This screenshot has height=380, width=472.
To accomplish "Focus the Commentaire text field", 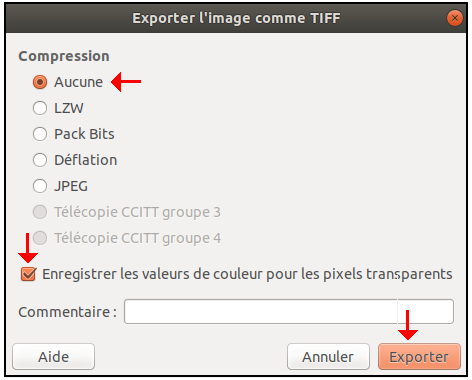I will [289, 312].
